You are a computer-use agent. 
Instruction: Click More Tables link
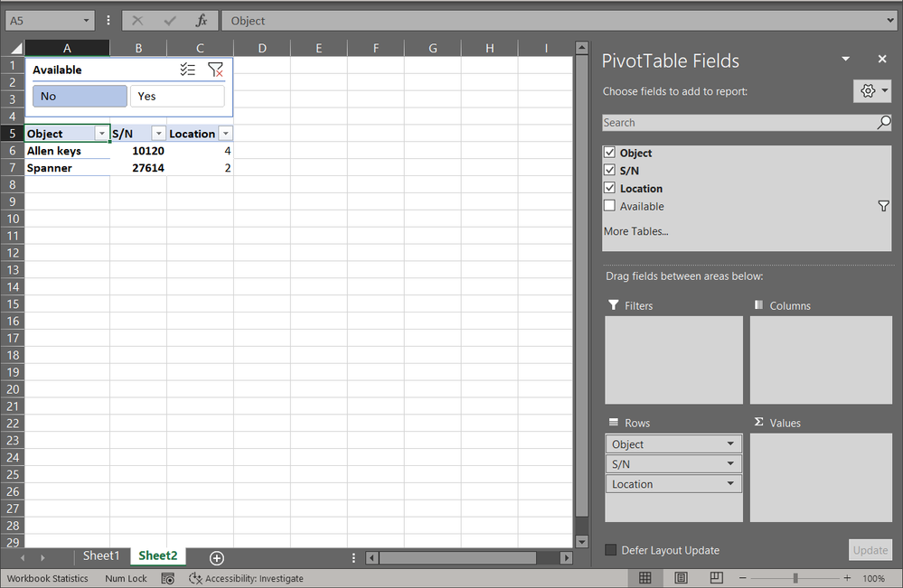pos(635,231)
